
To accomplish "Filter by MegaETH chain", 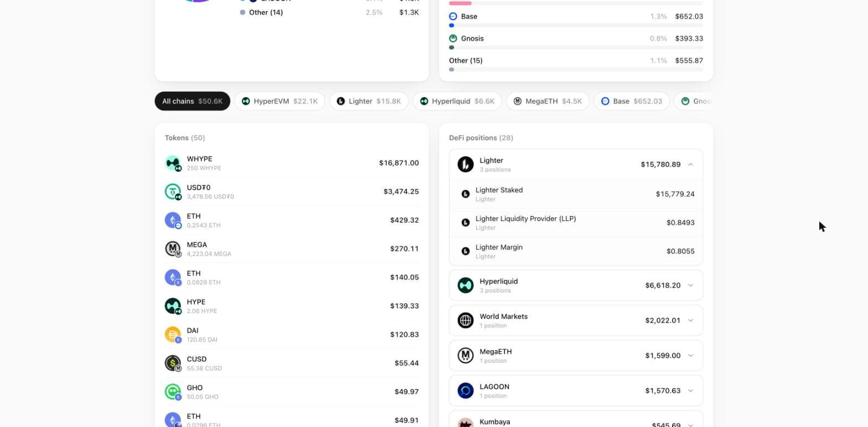I will point(547,101).
